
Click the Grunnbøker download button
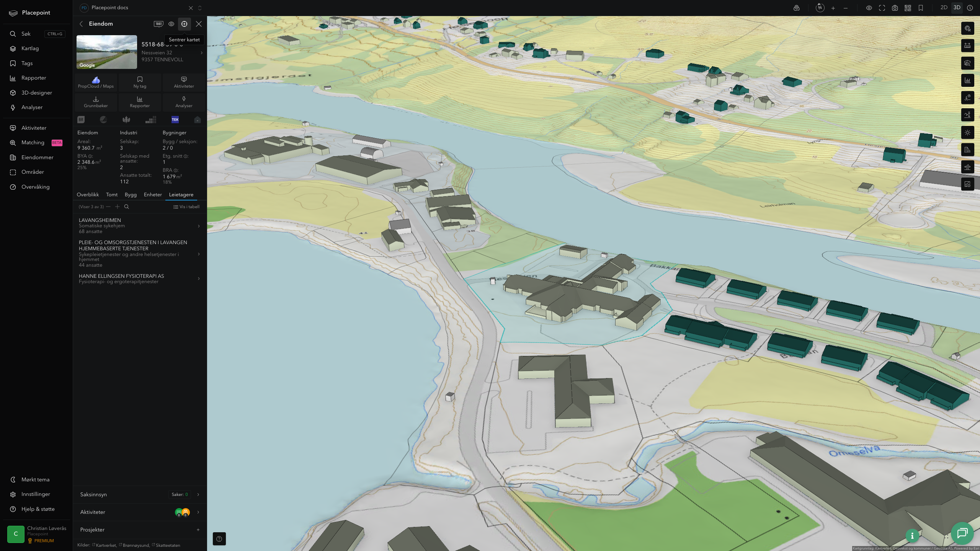(x=96, y=102)
